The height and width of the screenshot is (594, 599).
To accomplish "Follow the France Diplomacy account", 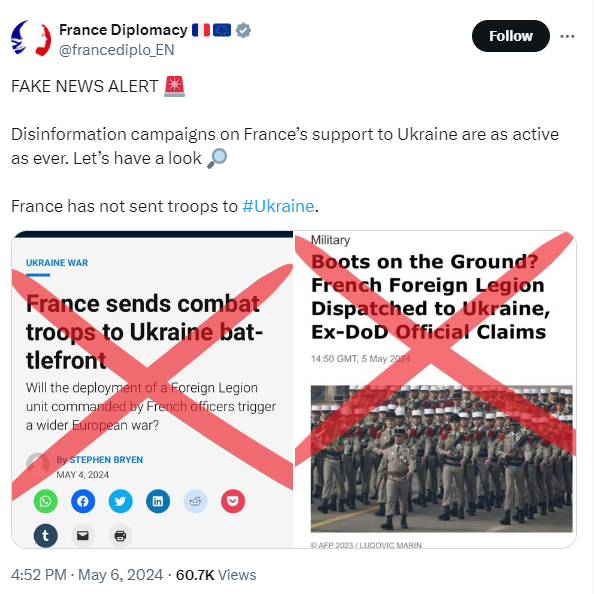I will click(x=511, y=36).
